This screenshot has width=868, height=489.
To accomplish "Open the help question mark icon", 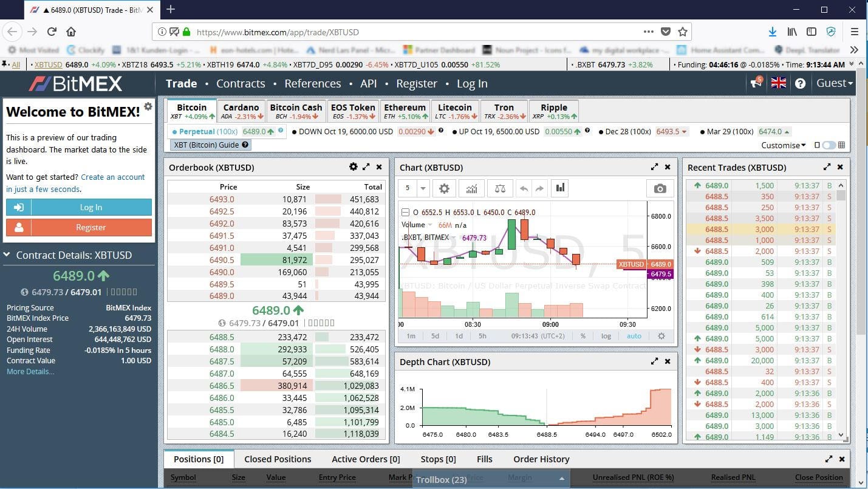I will 801,83.
